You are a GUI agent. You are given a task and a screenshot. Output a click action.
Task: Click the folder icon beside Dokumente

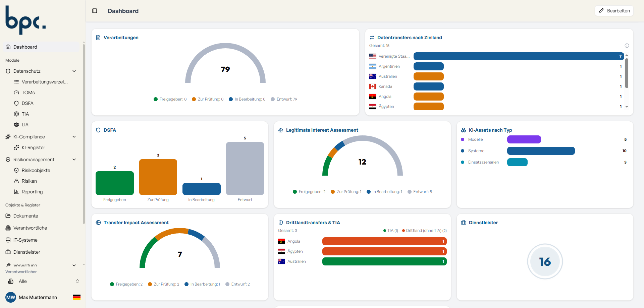8,216
